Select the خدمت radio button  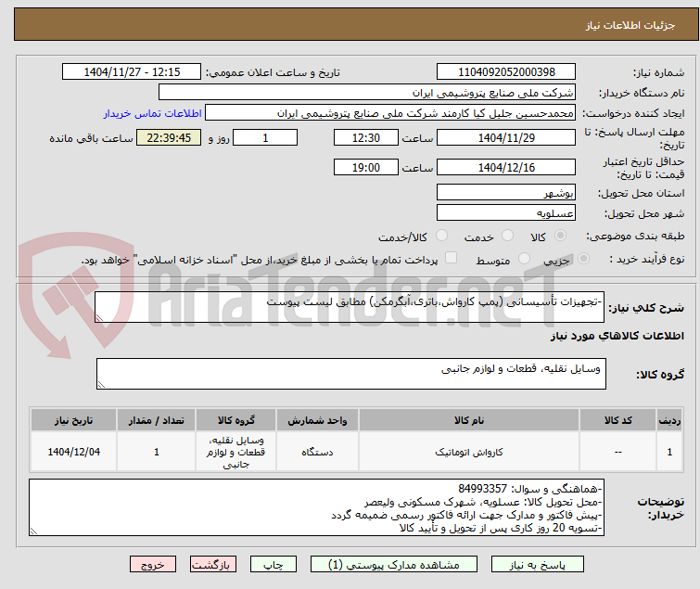pyautogui.click(x=507, y=236)
